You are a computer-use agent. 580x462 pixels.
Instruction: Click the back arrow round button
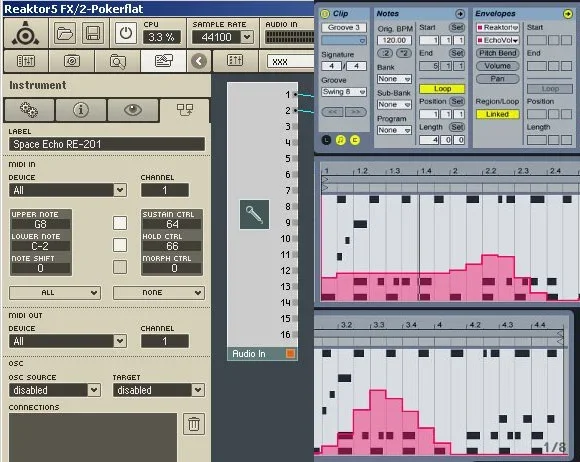pyautogui.click(x=199, y=61)
